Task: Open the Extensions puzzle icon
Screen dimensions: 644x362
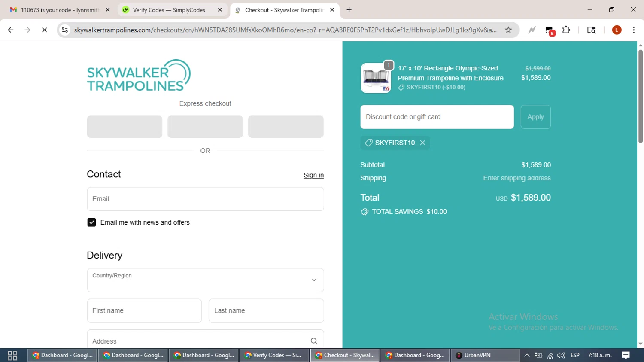Action: pyautogui.click(x=566, y=30)
